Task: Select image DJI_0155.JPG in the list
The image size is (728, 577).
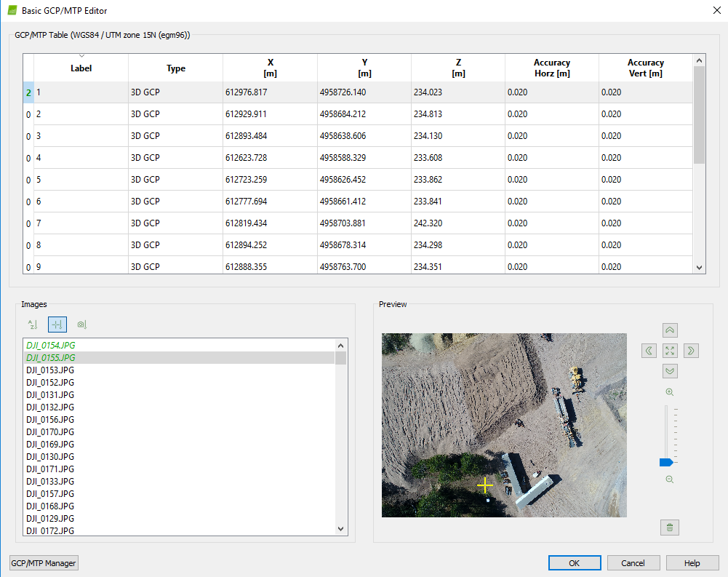Action: coord(179,358)
